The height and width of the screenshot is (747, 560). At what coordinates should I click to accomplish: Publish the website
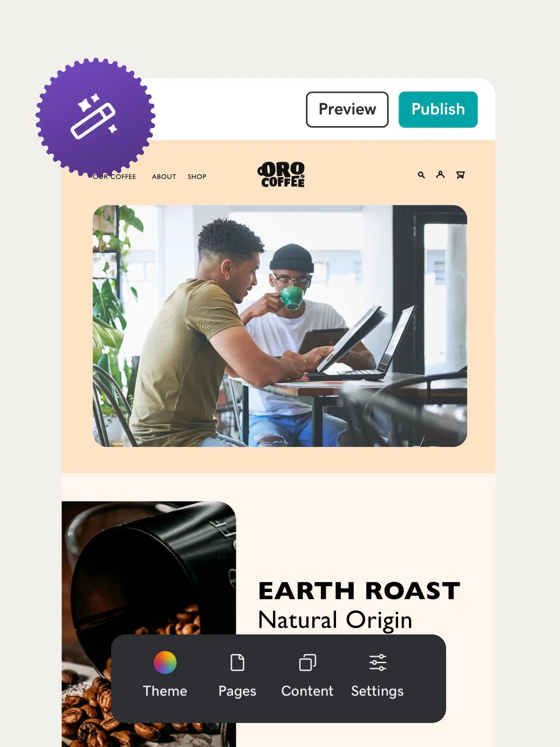438,109
